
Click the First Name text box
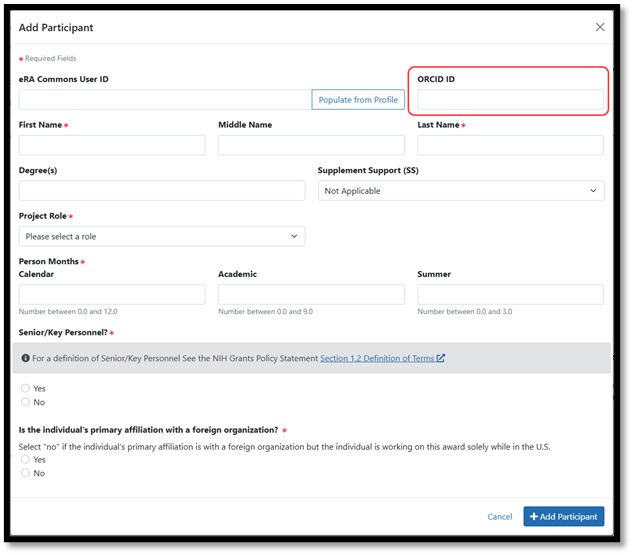click(x=112, y=145)
